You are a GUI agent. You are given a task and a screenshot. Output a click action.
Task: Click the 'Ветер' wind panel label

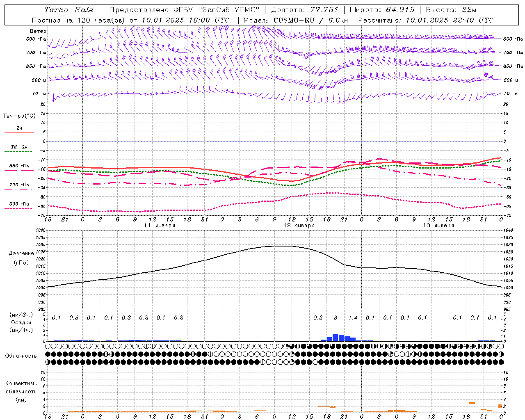point(38,31)
